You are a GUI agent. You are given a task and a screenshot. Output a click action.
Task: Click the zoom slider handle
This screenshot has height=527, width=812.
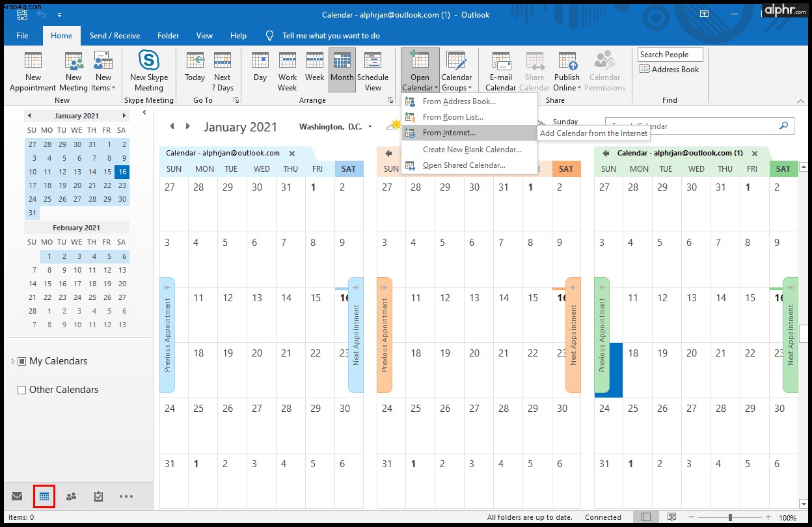729,517
